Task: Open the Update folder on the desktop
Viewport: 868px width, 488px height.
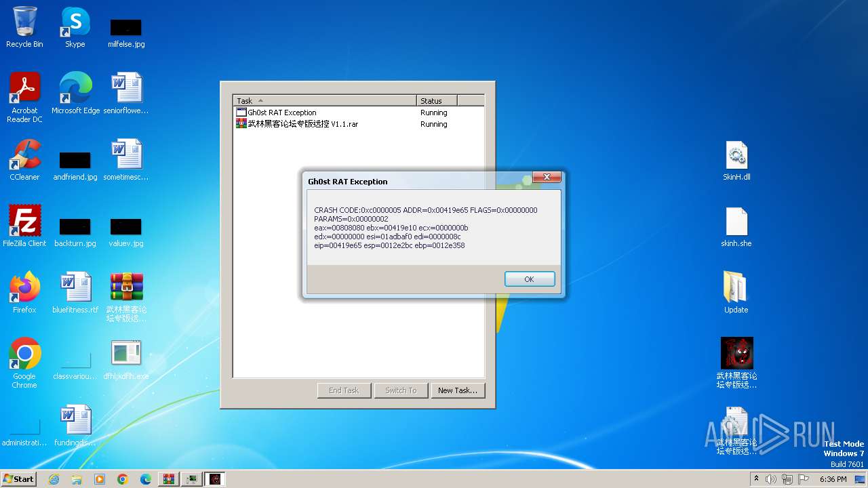Action: click(736, 293)
